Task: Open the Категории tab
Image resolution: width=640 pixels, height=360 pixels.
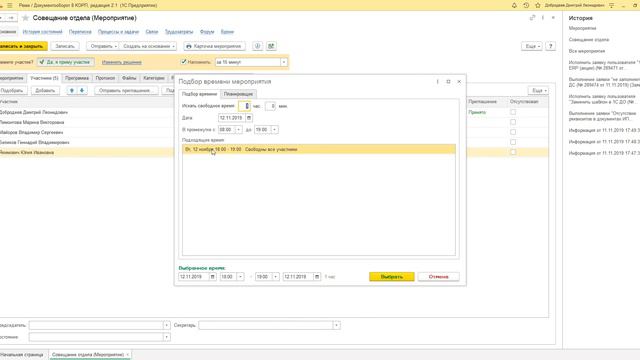Action: point(154,78)
